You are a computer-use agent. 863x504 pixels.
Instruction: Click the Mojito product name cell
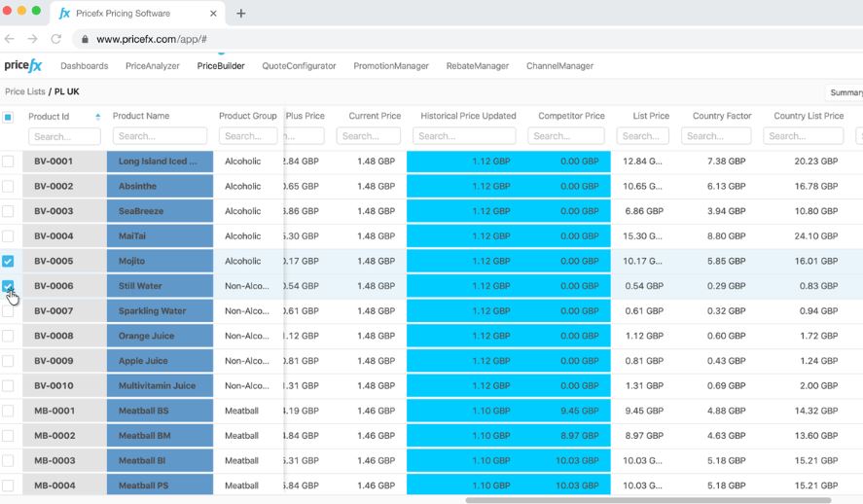click(x=160, y=261)
